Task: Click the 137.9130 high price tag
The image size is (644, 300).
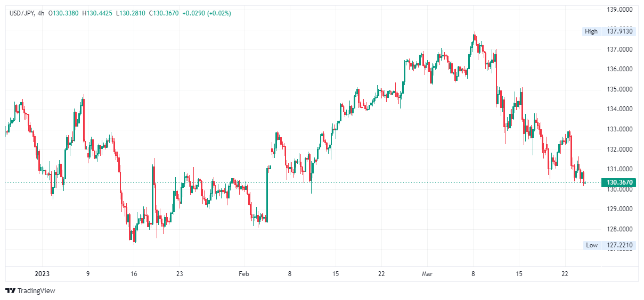Action: (620, 31)
